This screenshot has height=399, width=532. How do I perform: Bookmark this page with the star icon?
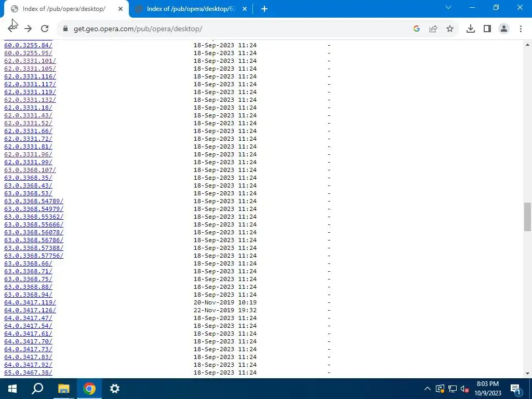click(450, 29)
